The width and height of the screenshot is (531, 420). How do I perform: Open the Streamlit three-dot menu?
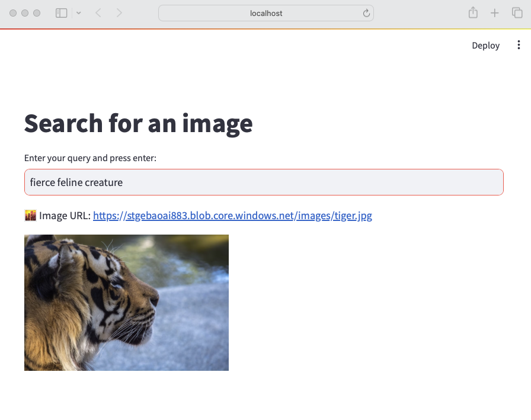519,45
